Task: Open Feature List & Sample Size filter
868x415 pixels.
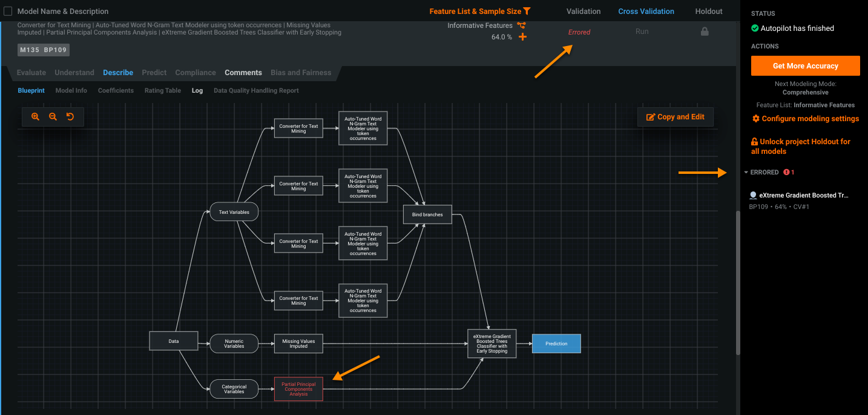Action: 475,12
